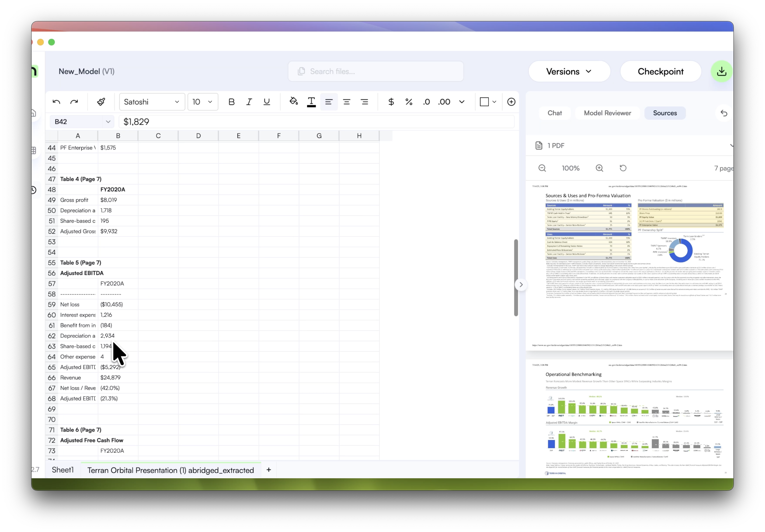Toggle bold formatting
Image resolution: width=765 pixels, height=532 pixels.
231,102
